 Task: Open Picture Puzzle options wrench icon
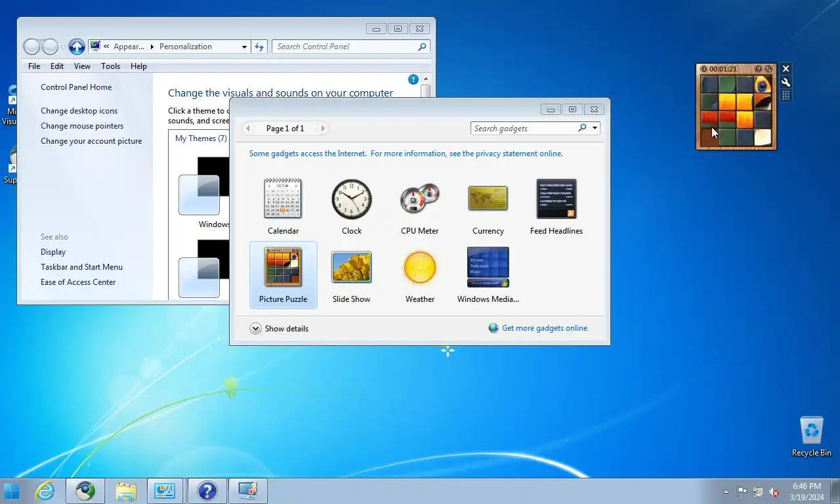[786, 83]
